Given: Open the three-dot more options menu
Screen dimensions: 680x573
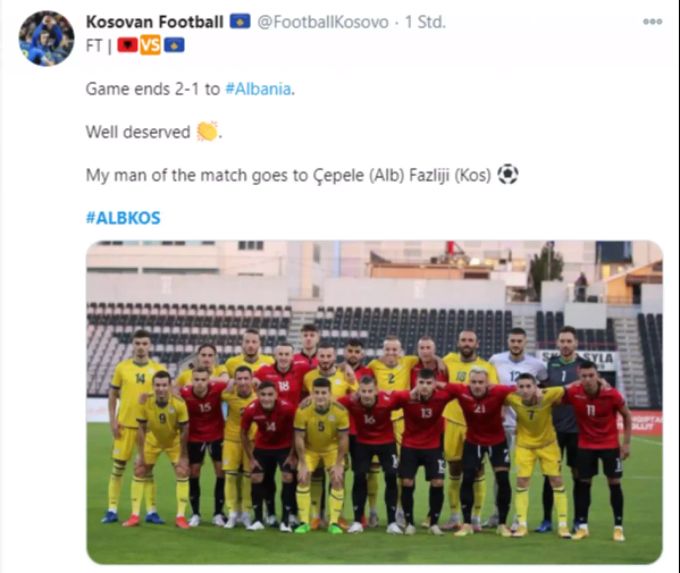Looking at the screenshot, I should pos(652,21).
